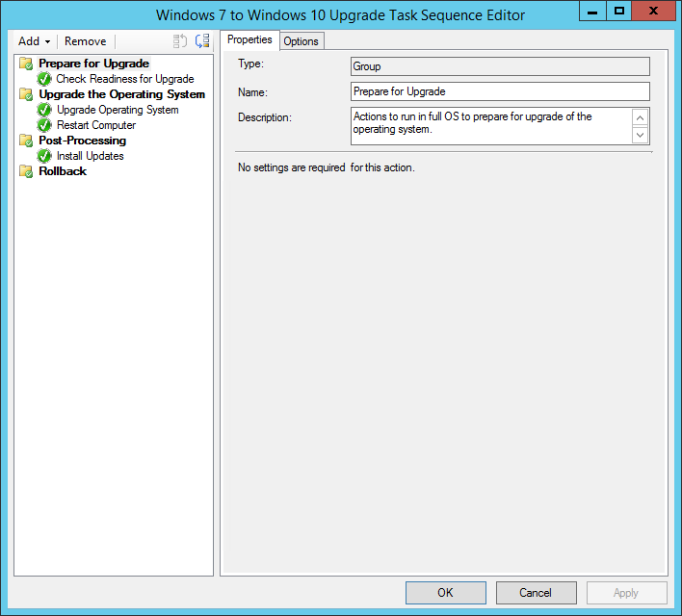The height and width of the screenshot is (616, 682).
Task: Click the Check Readiness green check icon
Action: click(44, 79)
